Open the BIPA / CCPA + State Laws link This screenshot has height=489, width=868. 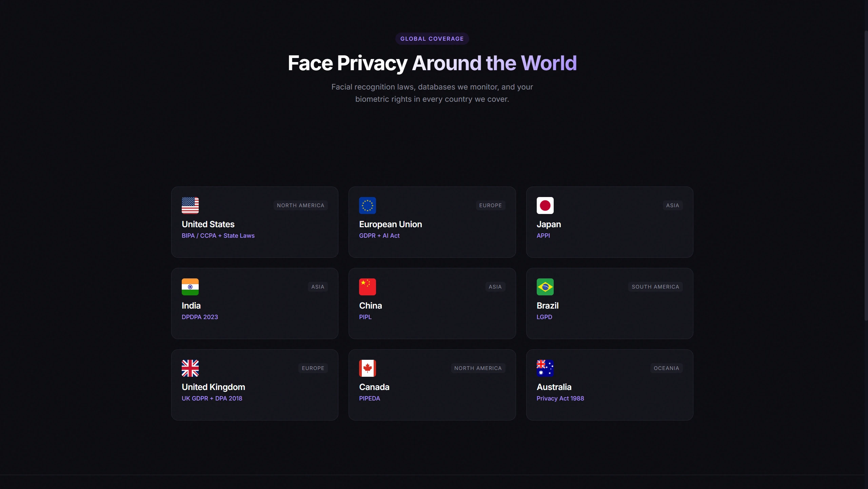point(218,236)
